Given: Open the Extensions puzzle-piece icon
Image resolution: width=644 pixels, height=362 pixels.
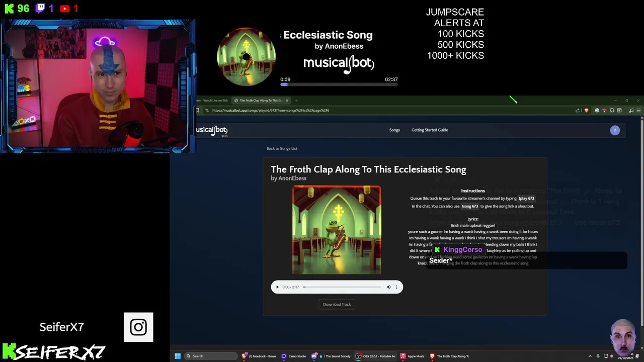Looking at the screenshot, I should [x=612, y=111].
